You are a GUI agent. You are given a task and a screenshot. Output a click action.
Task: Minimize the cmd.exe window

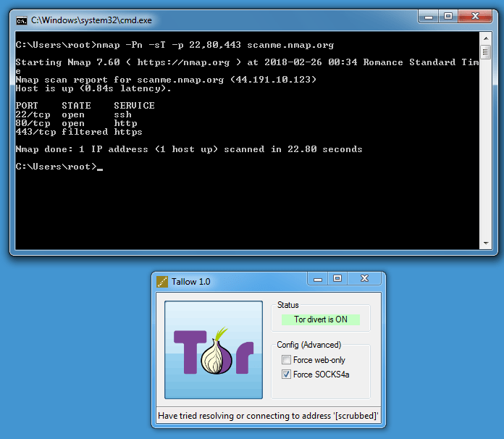(x=430, y=16)
